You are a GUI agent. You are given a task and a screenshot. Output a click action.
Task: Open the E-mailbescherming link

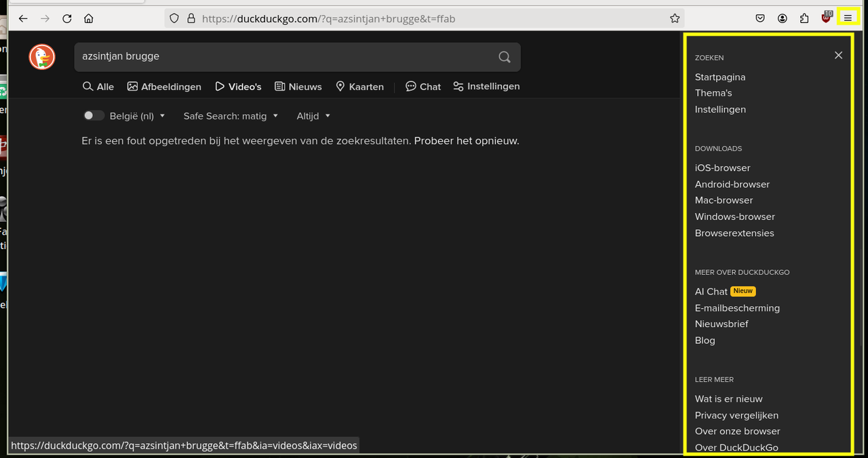737,308
